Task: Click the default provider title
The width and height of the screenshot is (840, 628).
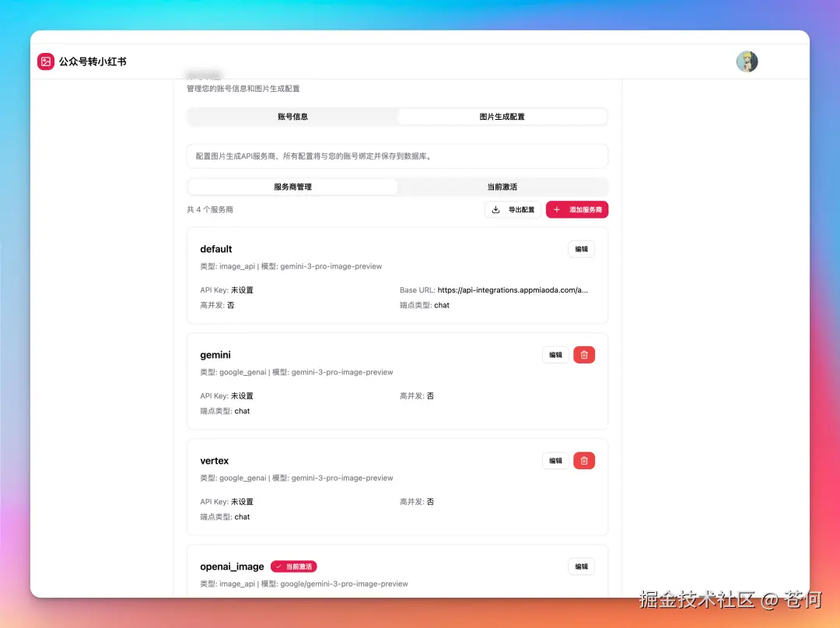Action: click(x=216, y=249)
